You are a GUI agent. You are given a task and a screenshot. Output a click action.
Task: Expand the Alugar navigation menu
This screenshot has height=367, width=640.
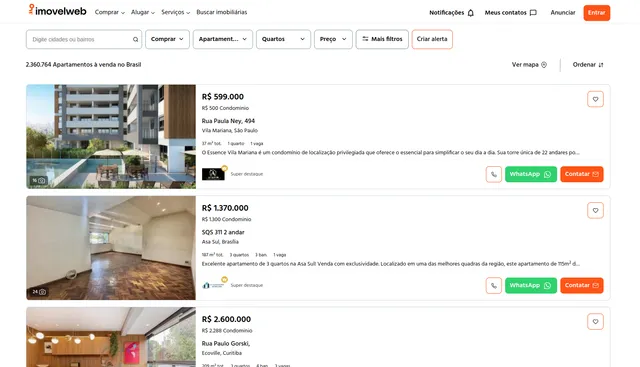click(x=143, y=12)
